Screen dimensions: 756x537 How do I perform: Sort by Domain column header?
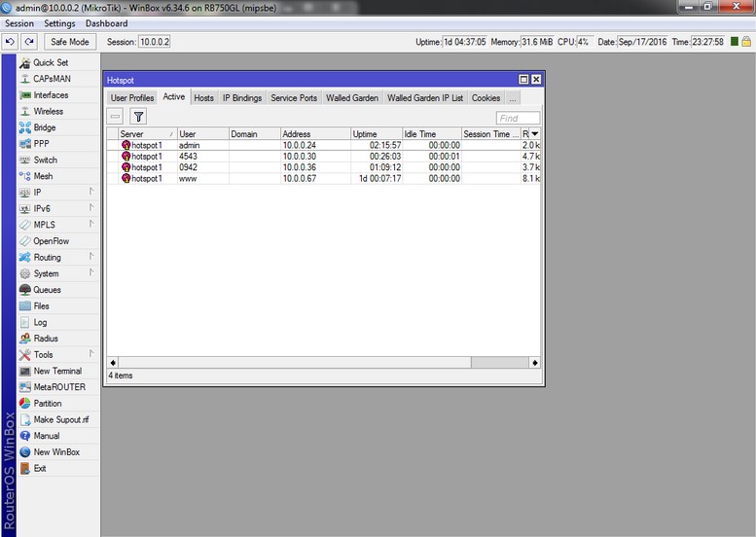[x=255, y=134]
